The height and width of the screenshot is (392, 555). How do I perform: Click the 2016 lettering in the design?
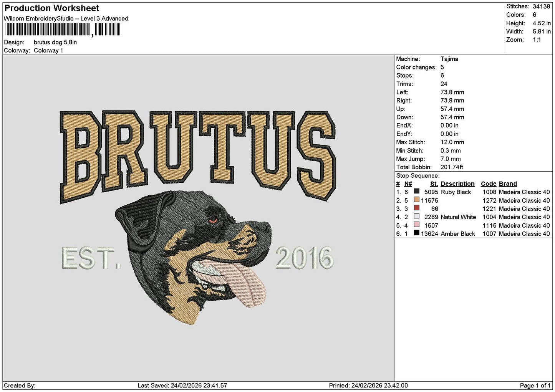305,258
